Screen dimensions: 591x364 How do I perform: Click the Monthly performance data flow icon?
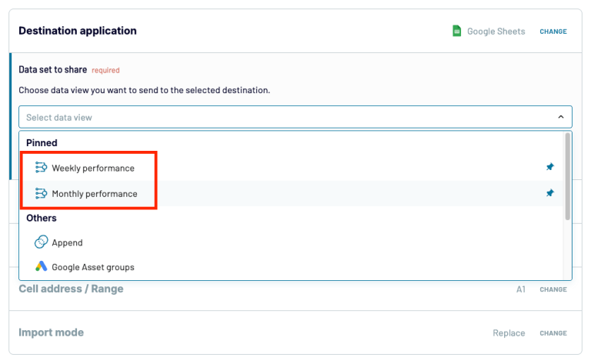(42, 194)
